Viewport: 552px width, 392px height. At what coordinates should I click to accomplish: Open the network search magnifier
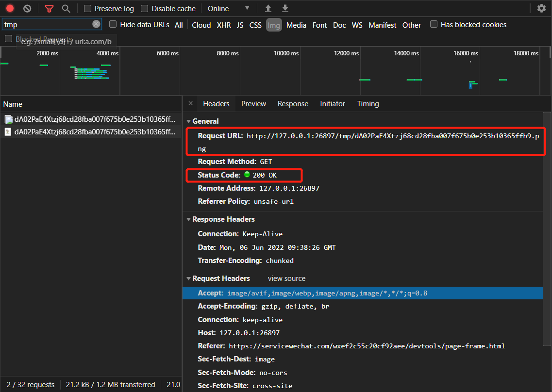tap(66, 8)
